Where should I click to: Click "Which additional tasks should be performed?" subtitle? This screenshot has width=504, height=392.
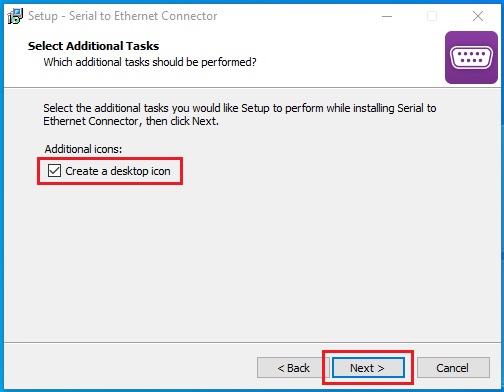click(x=150, y=62)
